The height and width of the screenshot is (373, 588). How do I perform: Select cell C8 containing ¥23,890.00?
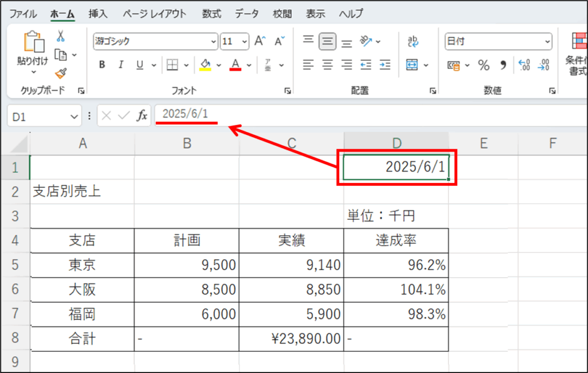291,339
